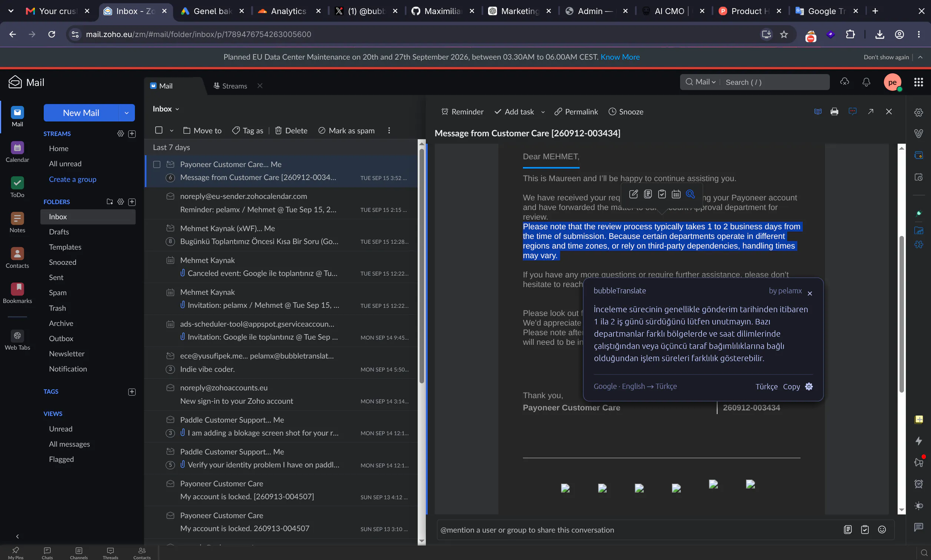Click Copy in bubbleTranslate popup
The image size is (931, 560).
click(791, 386)
